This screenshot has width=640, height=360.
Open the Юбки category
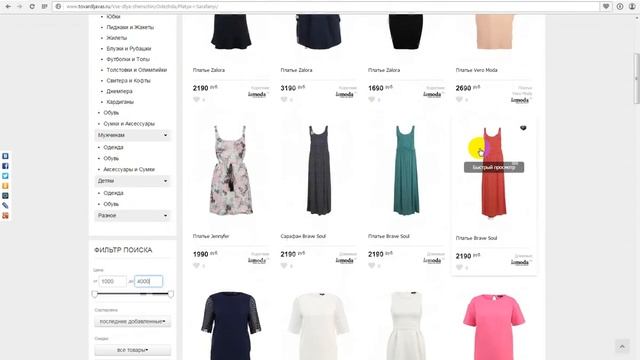tap(113, 17)
